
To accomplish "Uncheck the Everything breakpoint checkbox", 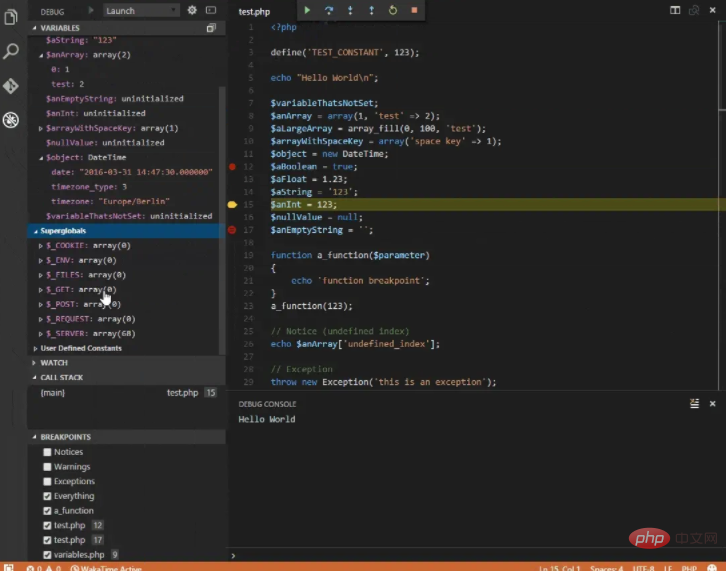I will [x=47, y=496].
